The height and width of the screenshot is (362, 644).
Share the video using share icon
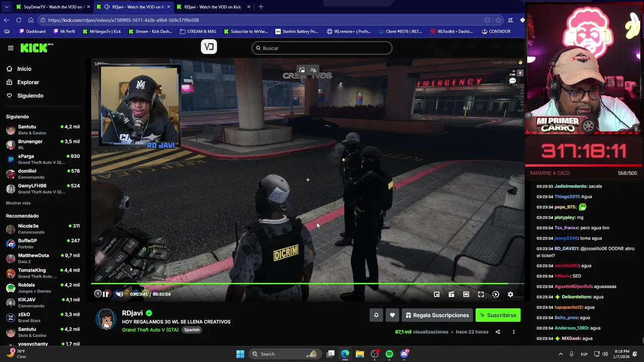pyautogui.click(x=498, y=332)
